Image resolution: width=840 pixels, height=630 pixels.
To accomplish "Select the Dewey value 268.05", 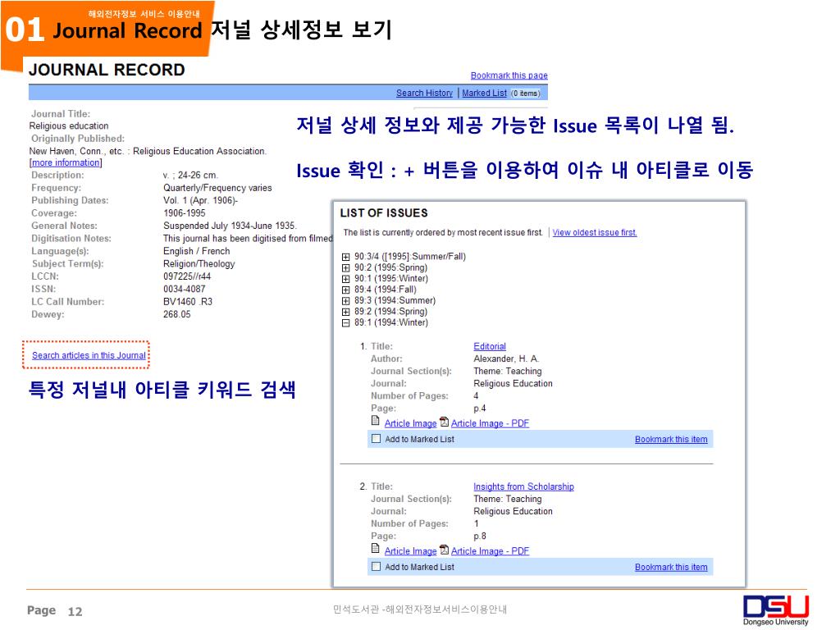I will click(x=177, y=314).
